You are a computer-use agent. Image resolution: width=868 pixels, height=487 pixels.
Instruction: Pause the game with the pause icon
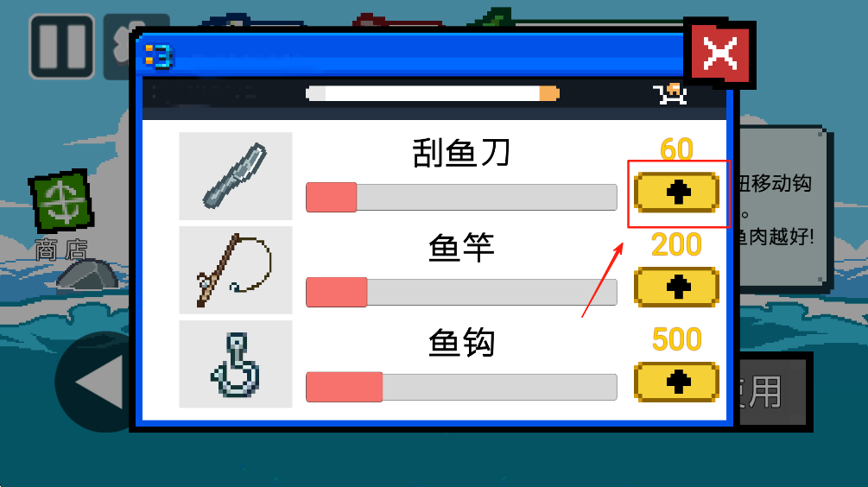tap(62, 47)
